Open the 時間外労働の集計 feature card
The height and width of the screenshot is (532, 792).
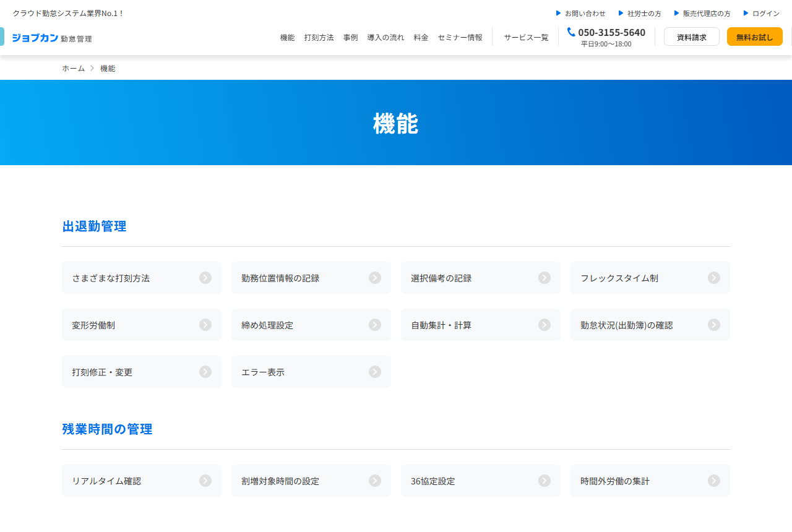coord(650,481)
